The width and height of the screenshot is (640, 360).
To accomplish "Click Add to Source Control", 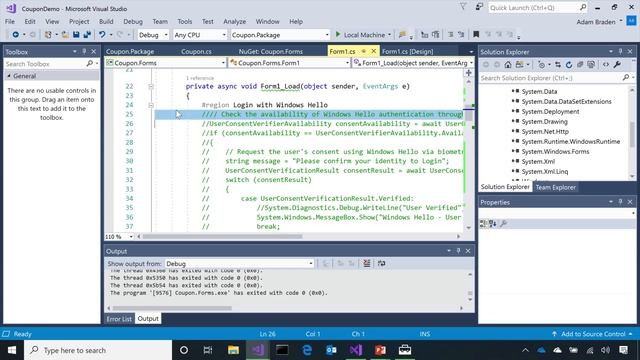I will point(593,334).
